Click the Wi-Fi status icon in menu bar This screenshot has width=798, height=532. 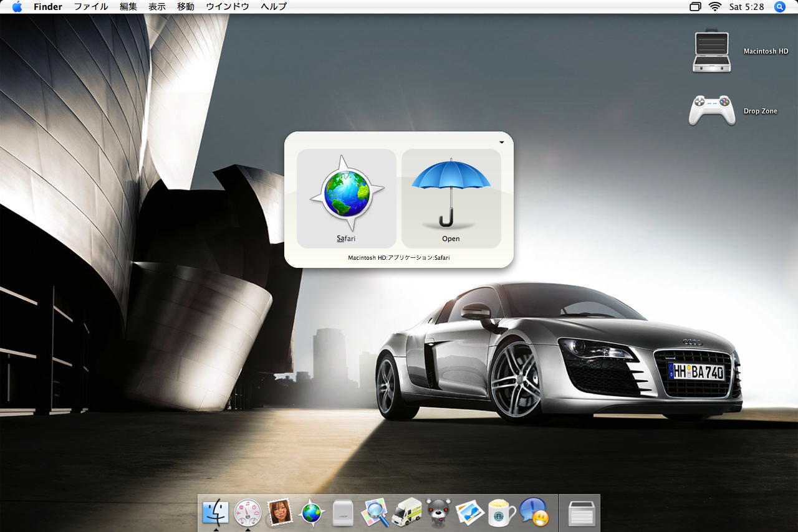pyautogui.click(x=714, y=7)
